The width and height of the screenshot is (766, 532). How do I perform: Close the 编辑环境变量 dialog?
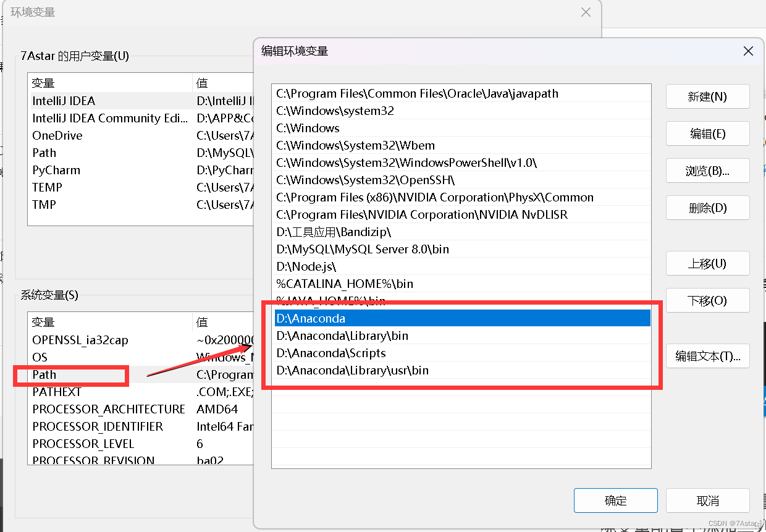coord(748,51)
